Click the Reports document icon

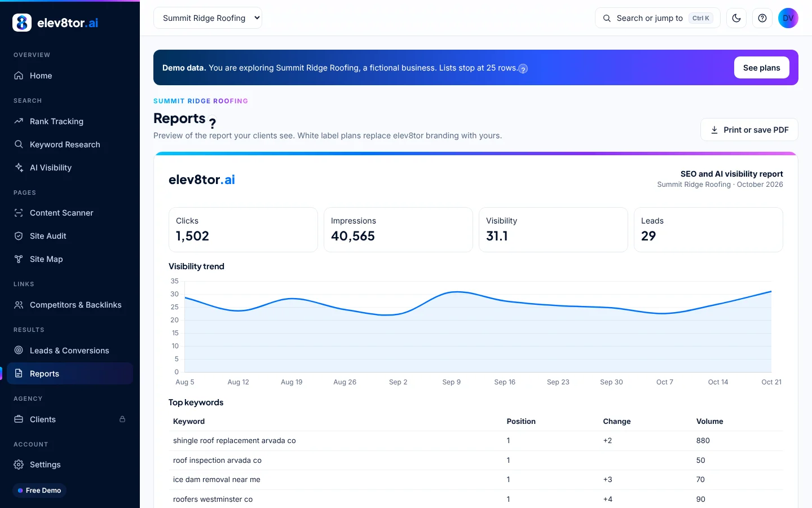[19, 374]
